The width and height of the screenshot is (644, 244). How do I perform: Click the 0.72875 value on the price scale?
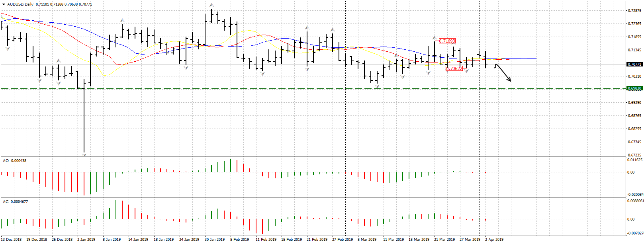click(x=634, y=11)
